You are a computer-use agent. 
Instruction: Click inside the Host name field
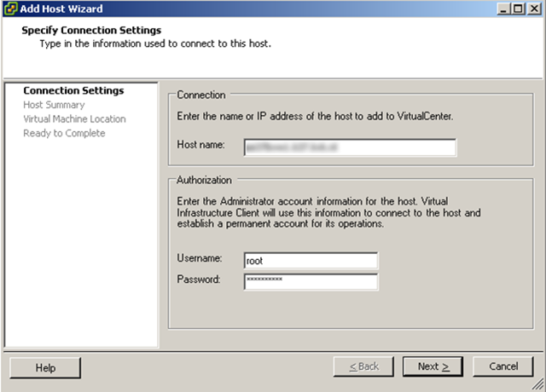350,147
